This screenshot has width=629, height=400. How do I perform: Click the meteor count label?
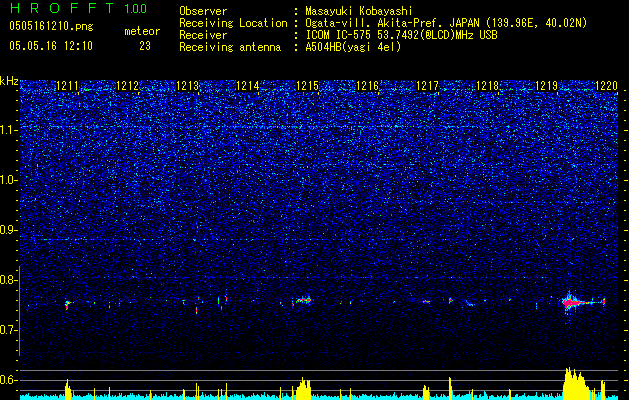click(142, 31)
